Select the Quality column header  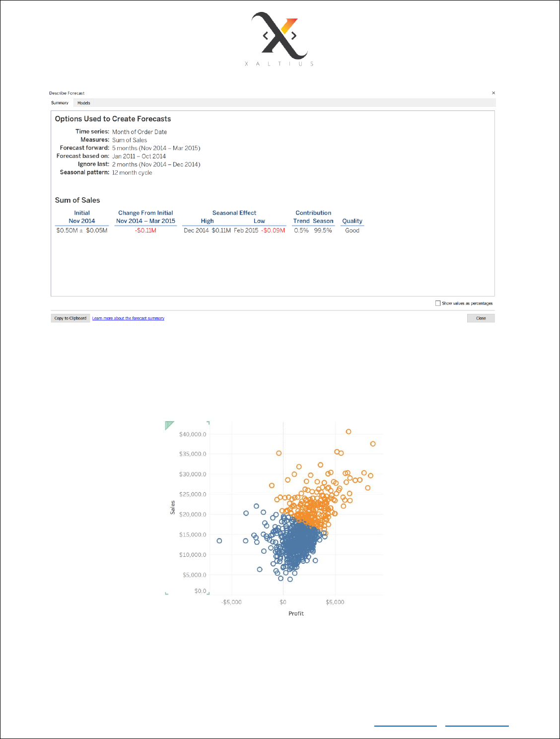pyautogui.click(x=352, y=221)
